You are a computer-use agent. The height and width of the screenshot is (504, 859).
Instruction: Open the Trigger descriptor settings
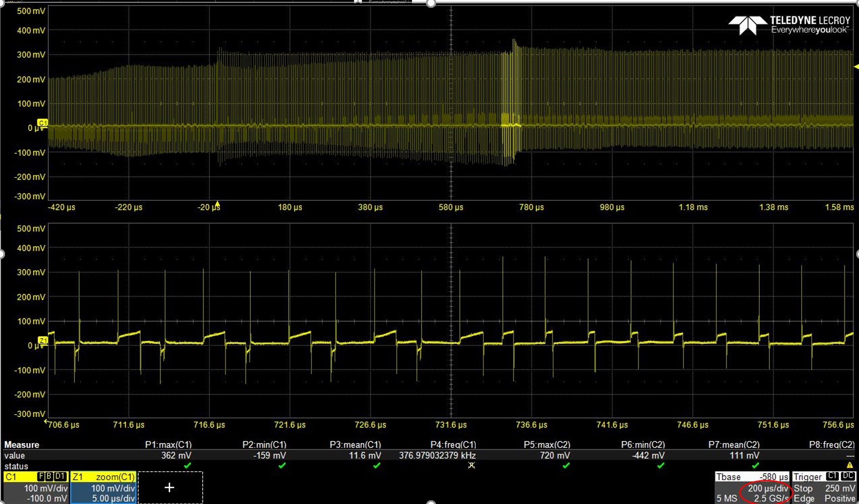coord(824,488)
